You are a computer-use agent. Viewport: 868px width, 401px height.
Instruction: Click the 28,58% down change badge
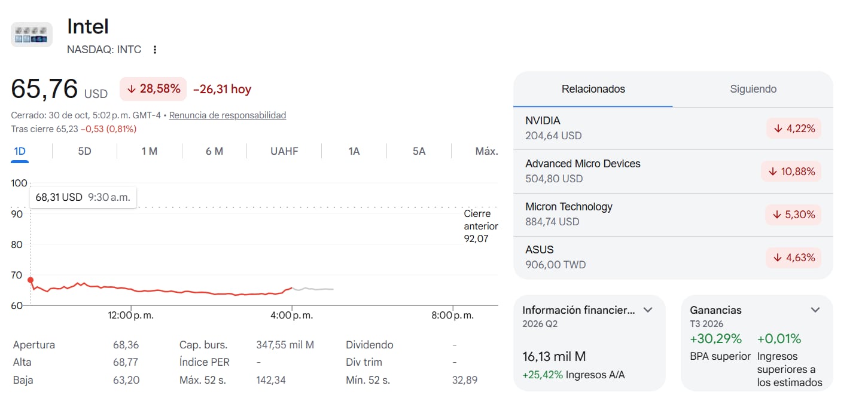point(153,89)
